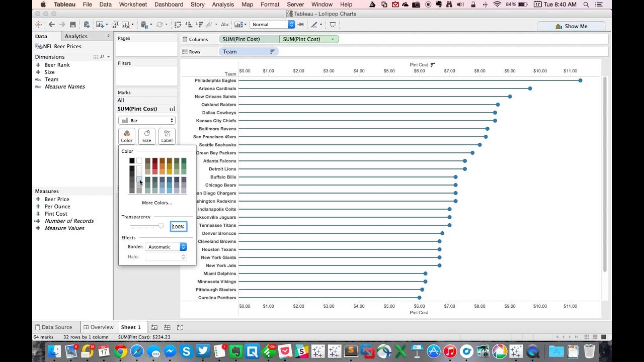Redo with the forward arrow icon

[x=62, y=24]
